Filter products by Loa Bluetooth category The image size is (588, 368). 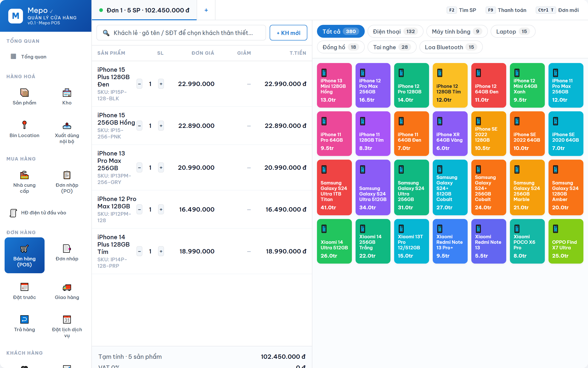(x=451, y=47)
